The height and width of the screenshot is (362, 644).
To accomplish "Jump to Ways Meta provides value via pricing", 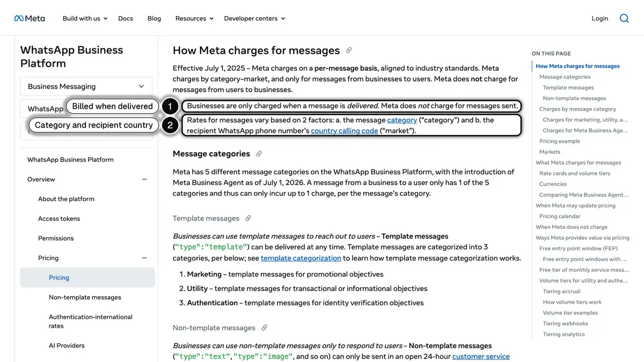I will [x=582, y=238].
